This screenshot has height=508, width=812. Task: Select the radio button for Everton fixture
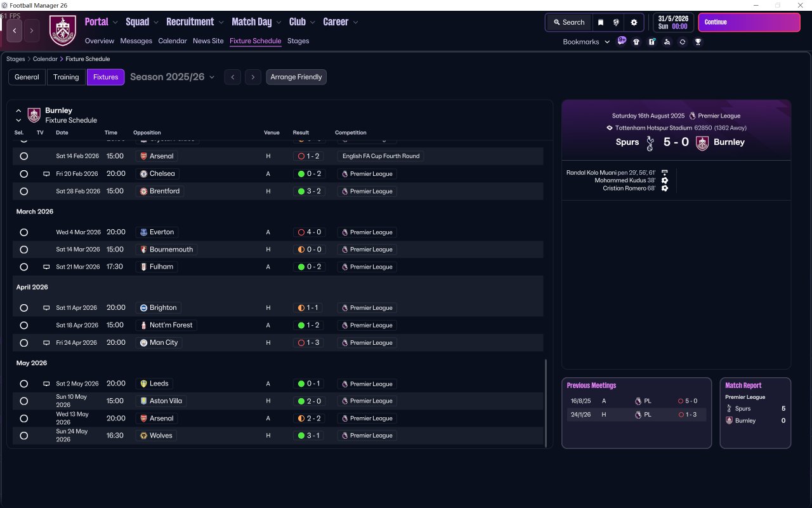[x=24, y=232]
